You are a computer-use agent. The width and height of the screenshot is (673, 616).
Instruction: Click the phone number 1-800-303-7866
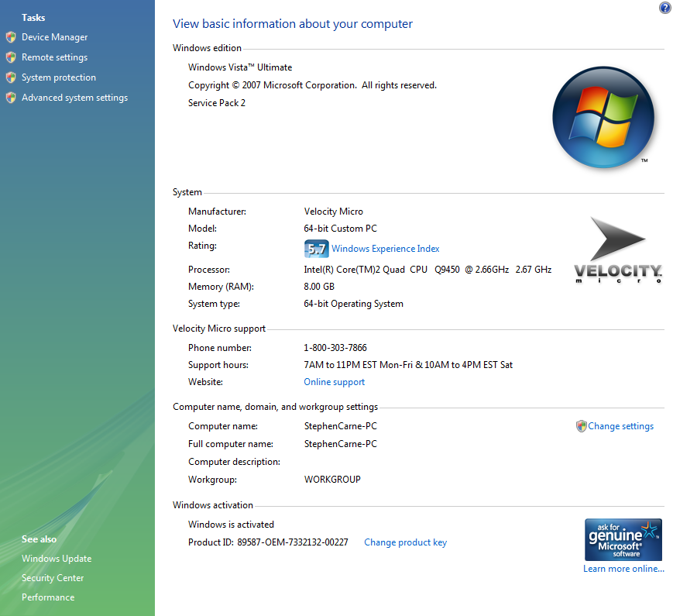click(x=335, y=348)
